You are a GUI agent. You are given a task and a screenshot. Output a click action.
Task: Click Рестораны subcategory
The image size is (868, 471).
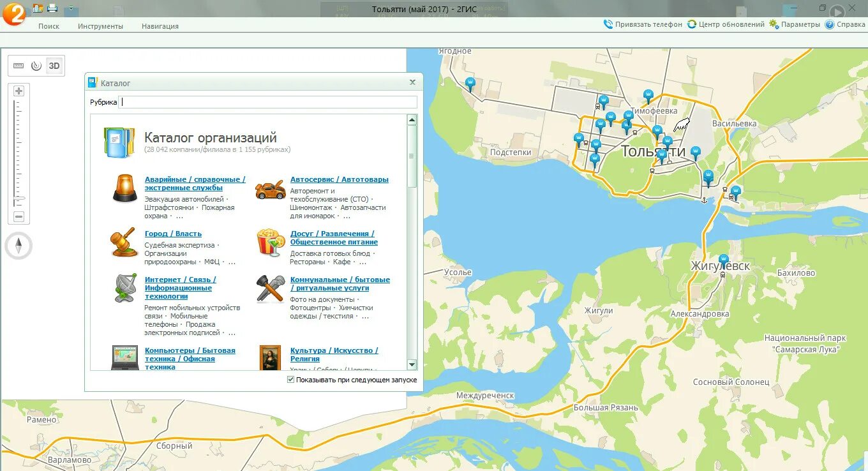tap(308, 262)
